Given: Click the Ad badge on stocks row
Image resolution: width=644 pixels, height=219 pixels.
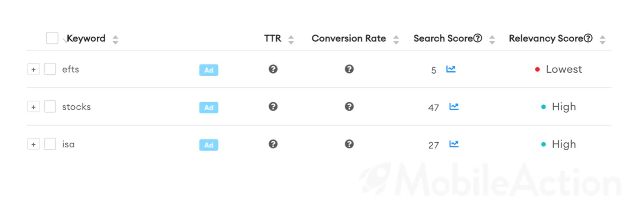Looking at the screenshot, I should (209, 108).
